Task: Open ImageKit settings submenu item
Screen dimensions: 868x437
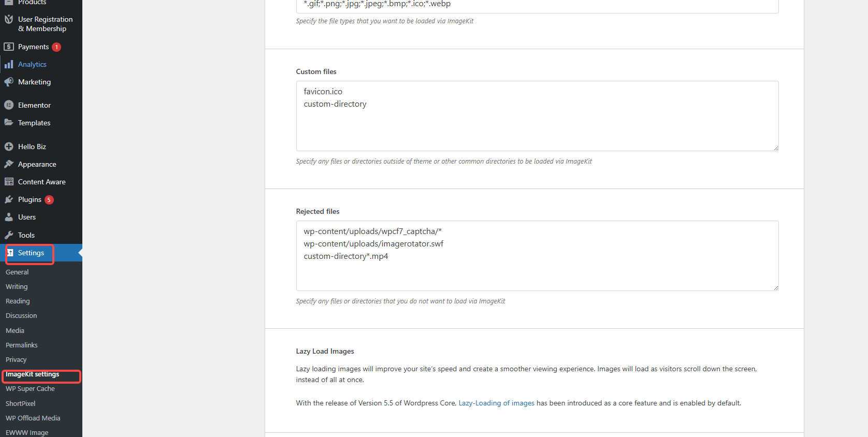Action: click(x=32, y=374)
